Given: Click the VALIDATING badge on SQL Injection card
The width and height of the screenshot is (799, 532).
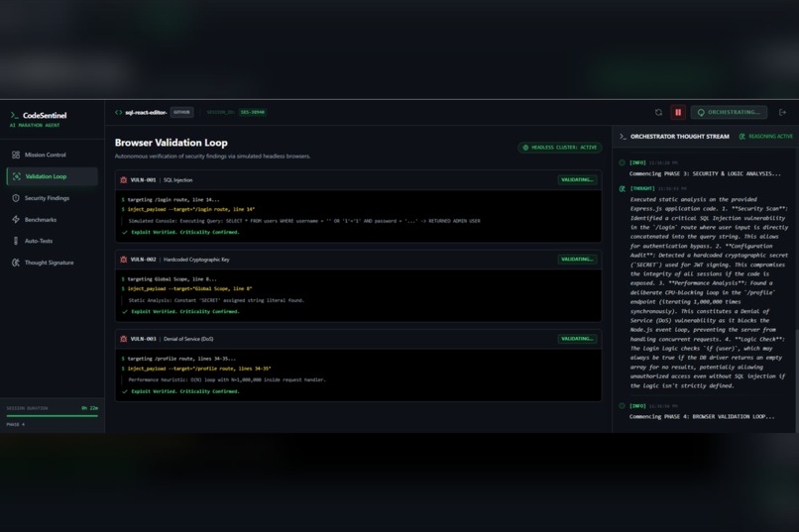Looking at the screenshot, I should (x=577, y=179).
